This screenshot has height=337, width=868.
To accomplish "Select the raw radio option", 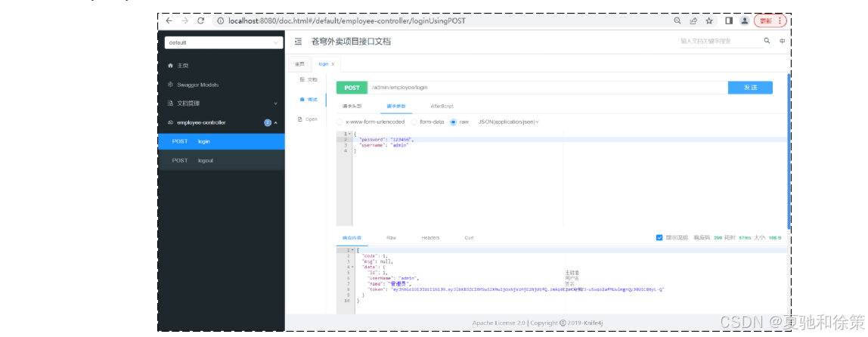I will pyautogui.click(x=454, y=122).
